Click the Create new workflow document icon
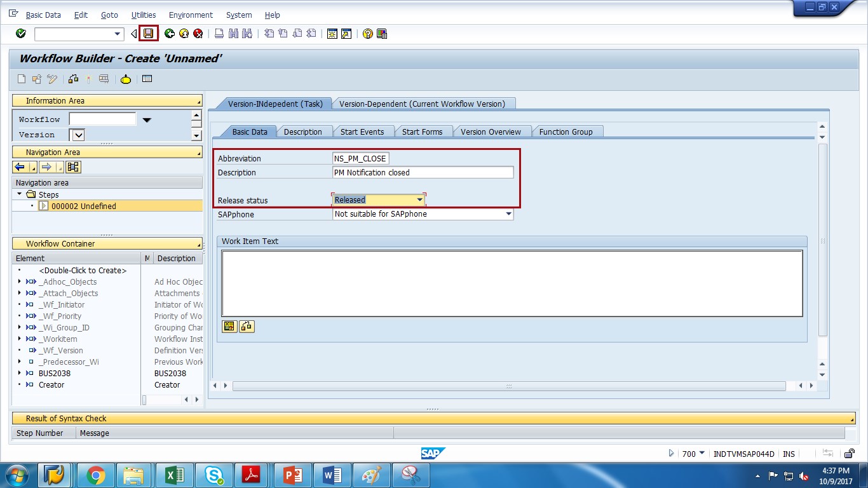868x488 pixels. 21,79
